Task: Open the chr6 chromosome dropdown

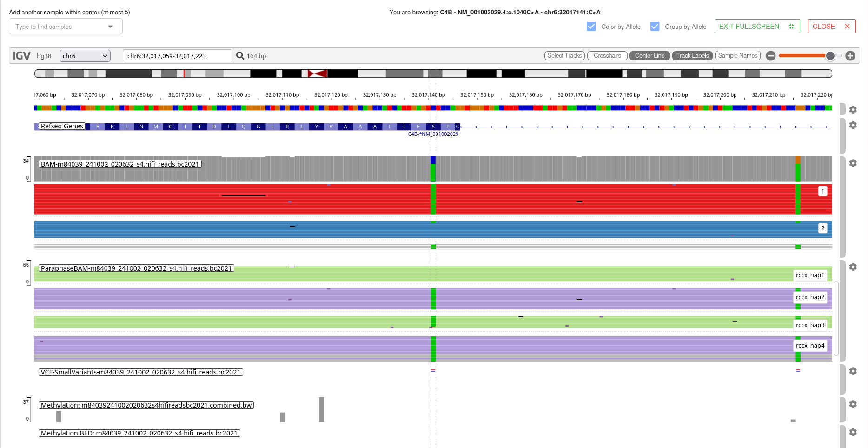Action: tap(85, 56)
